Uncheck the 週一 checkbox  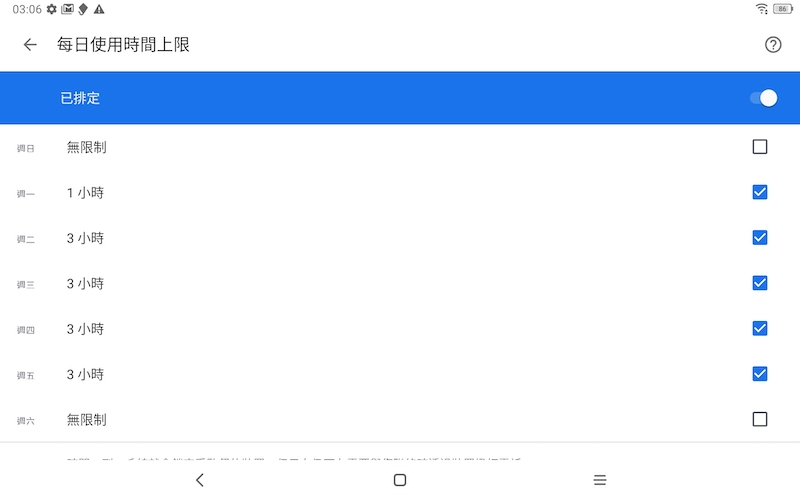tap(760, 192)
